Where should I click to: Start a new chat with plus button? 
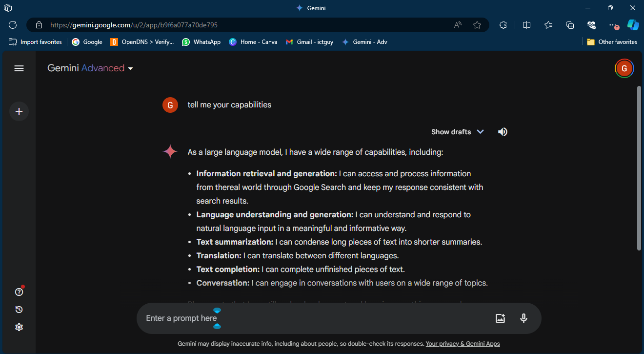point(19,111)
